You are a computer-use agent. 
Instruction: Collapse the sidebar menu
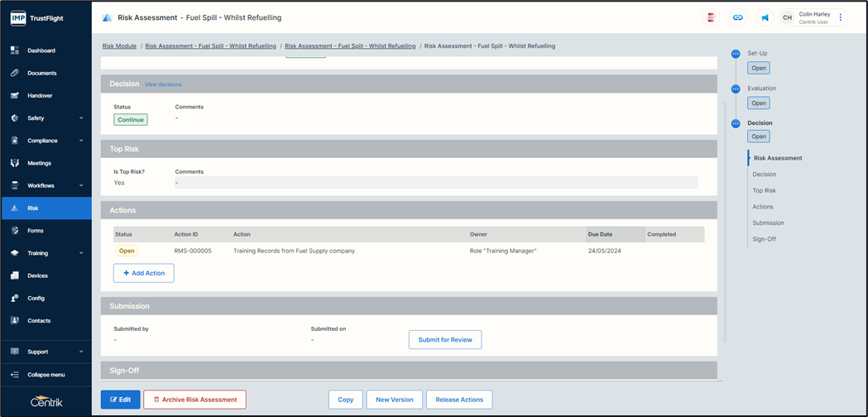pyautogui.click(x=46, y=375)
